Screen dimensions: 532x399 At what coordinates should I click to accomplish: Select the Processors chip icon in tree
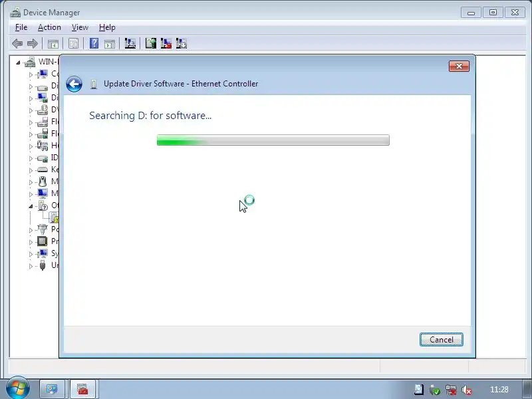(43, 241)
